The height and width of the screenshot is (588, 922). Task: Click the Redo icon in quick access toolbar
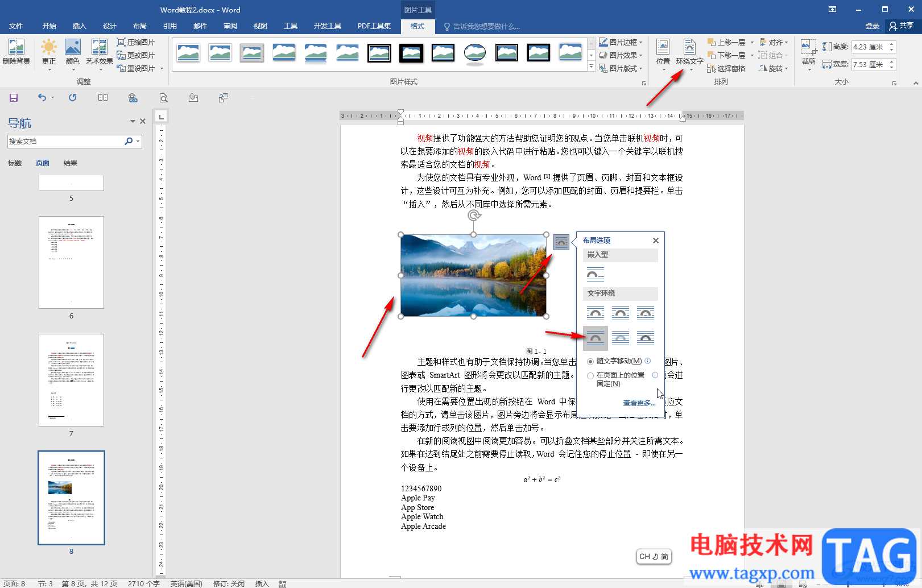(72, 98)
